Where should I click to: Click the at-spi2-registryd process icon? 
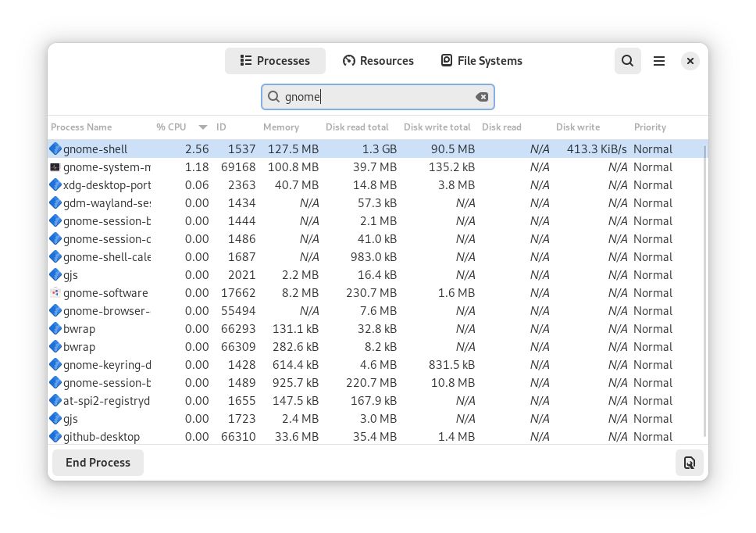click(x=55, y=400)
